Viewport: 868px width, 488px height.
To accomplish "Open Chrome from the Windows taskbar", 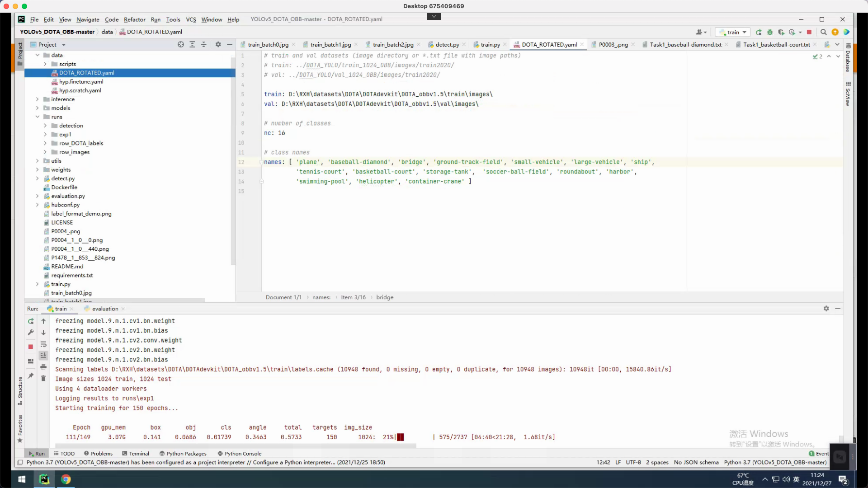I will coord(66,479).
